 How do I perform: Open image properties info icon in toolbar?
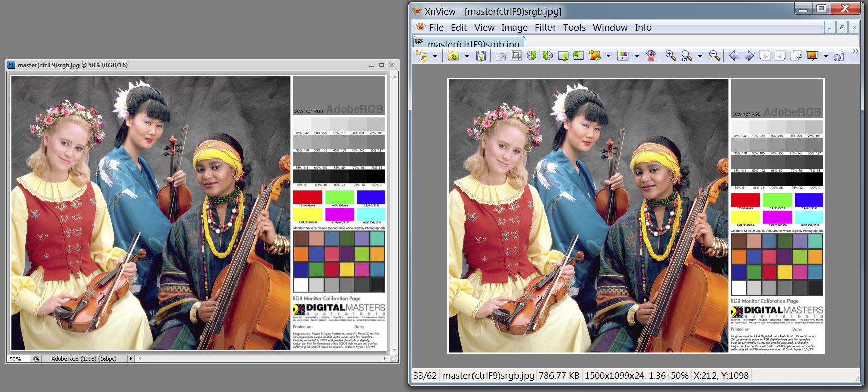(838, 56)
